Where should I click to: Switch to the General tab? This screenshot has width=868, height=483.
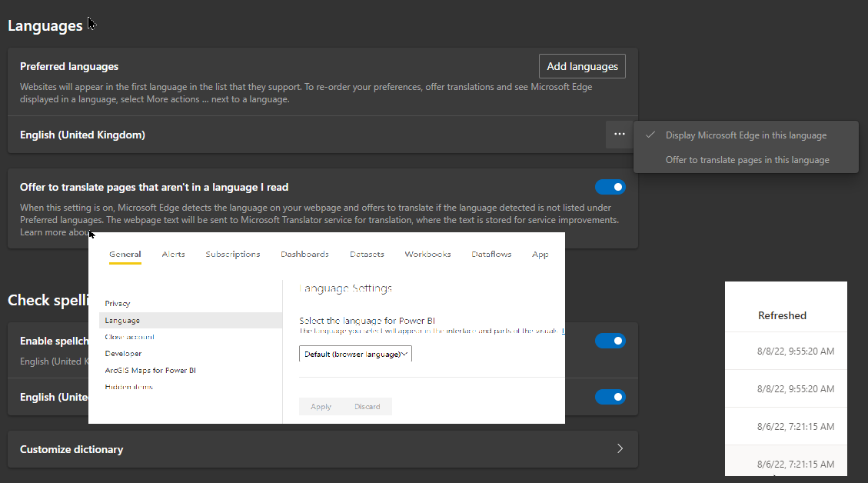pyautogui.click(x=125, y=255)
